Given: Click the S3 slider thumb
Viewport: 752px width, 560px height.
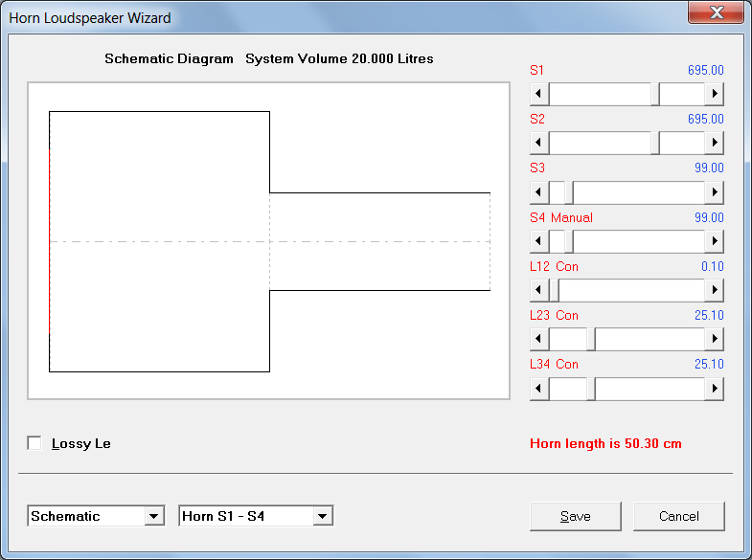Looking at the screenshot, I should [569, 192].
